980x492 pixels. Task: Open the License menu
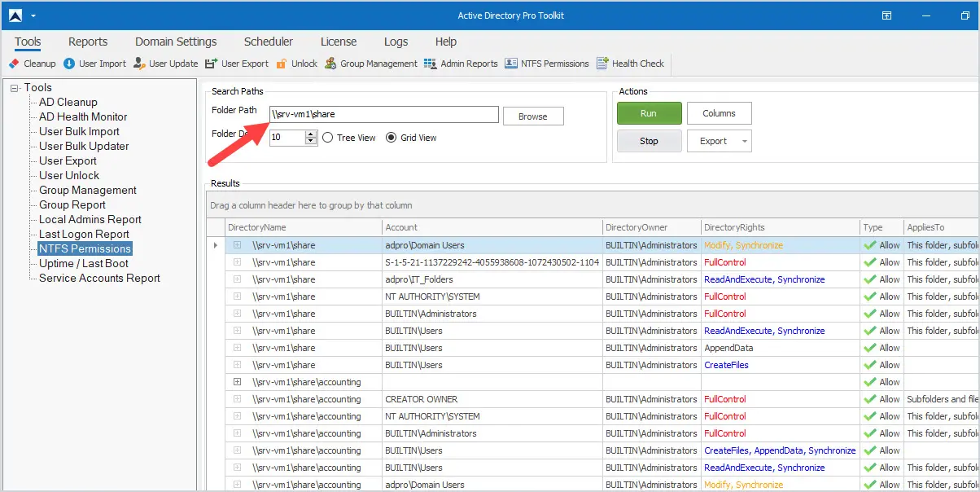pos(339,42)
